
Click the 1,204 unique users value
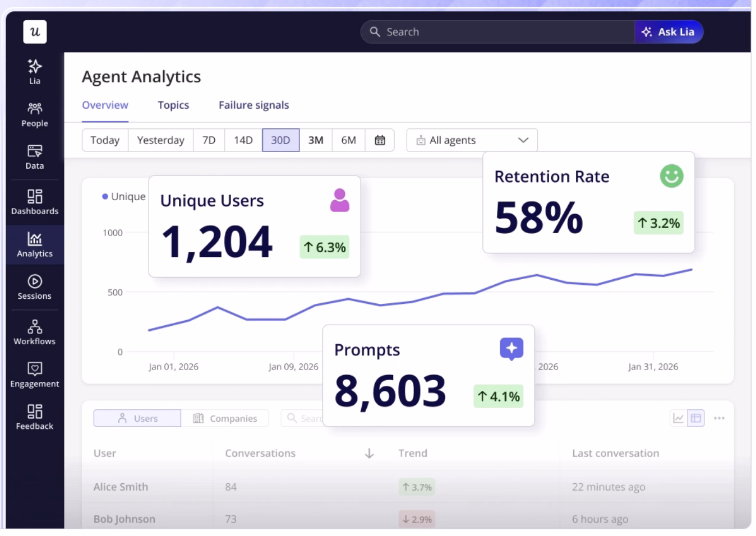(216, 242)
